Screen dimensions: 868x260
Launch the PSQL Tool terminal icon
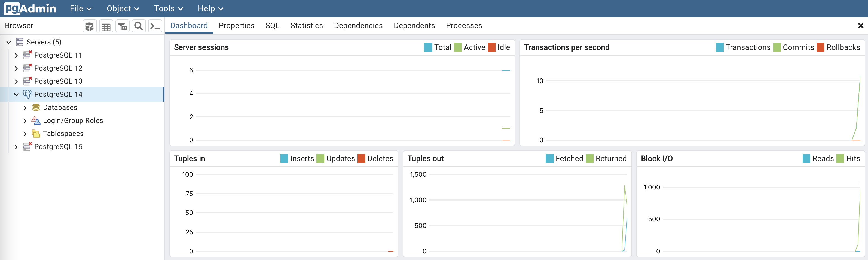coord(155,26)
